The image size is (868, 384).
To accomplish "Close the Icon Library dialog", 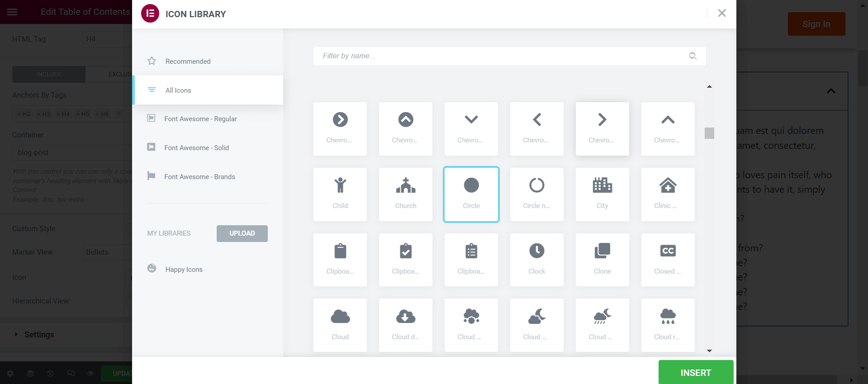I will point(722,13).
